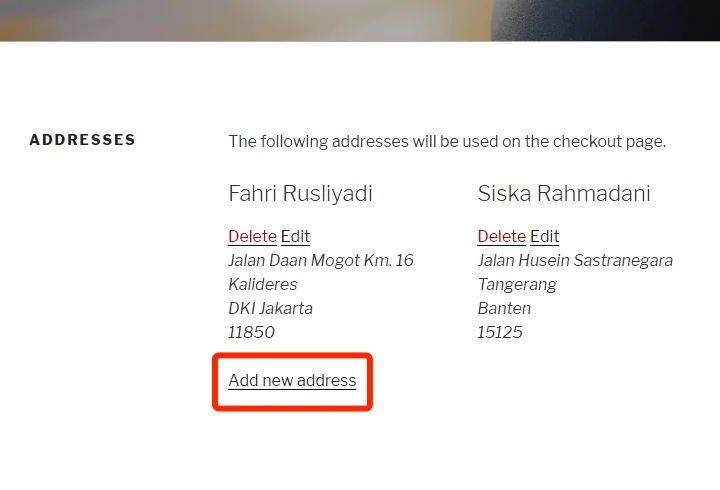Image resolution: width=720 pixels, height=490 pixels.
Task: Select postal code 11850
Action: (x=251, y=332)
